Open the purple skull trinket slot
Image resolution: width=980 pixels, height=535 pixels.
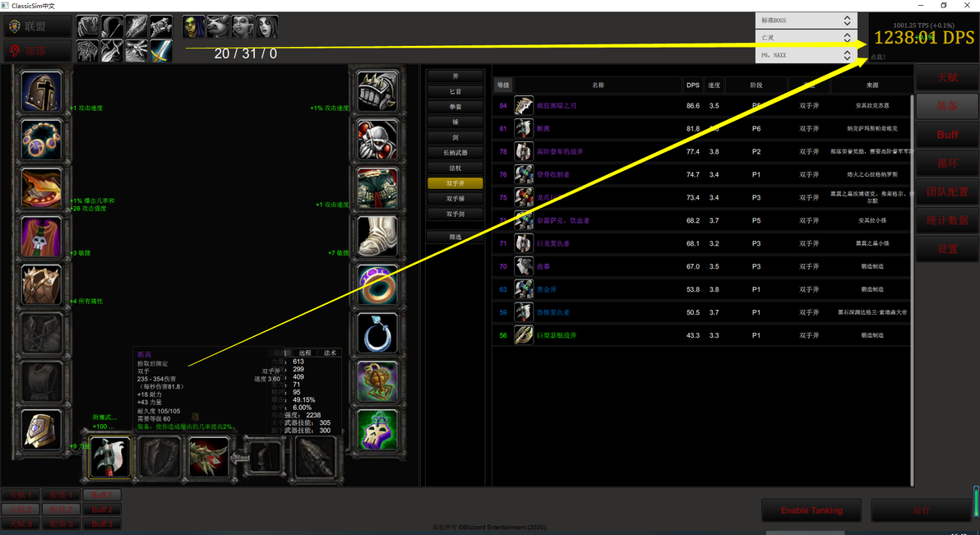[377, 429]
